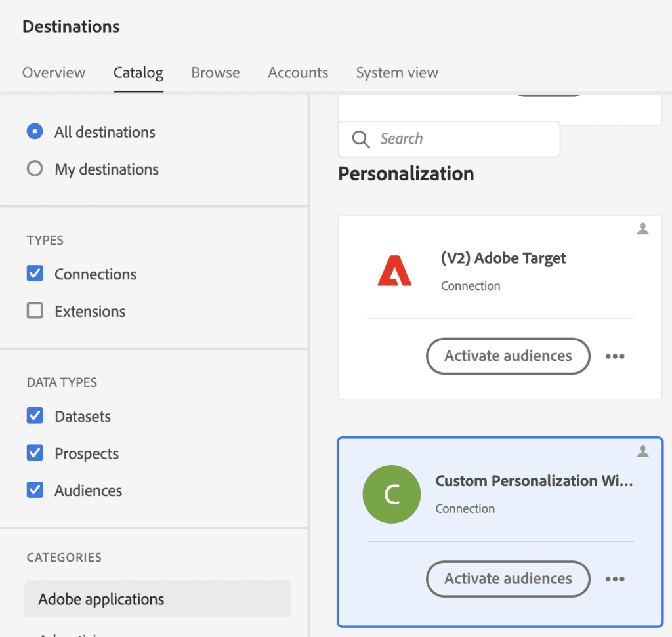
Task: Select the All destinations radio button
Action: click(35, 131)
